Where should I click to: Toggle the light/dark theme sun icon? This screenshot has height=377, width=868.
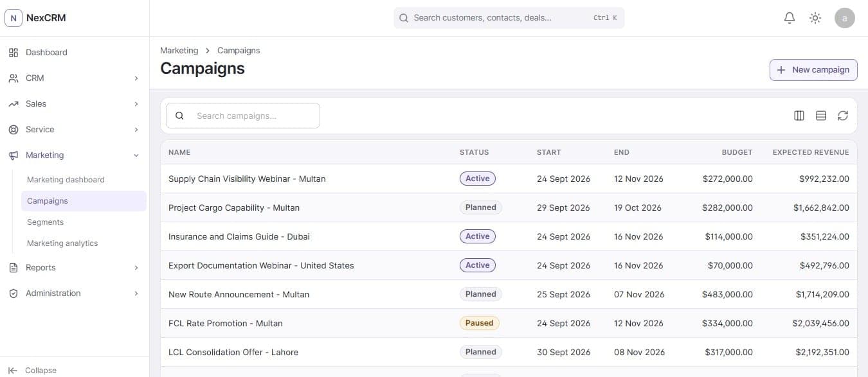(x=815, y=18)
